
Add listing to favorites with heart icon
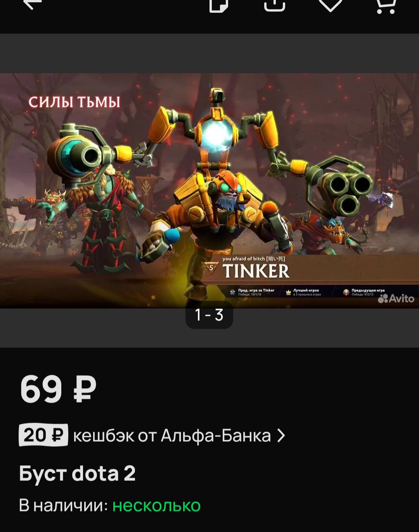pos(331,5)
